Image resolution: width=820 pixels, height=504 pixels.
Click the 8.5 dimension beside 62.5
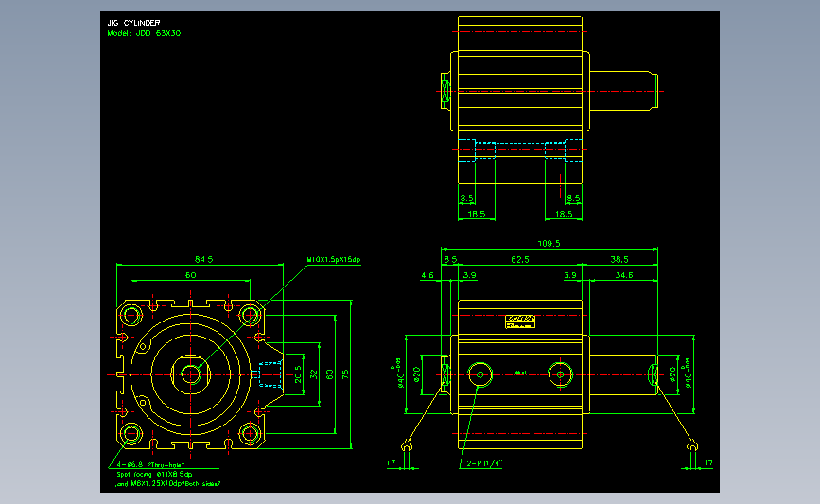click(450, 259)
